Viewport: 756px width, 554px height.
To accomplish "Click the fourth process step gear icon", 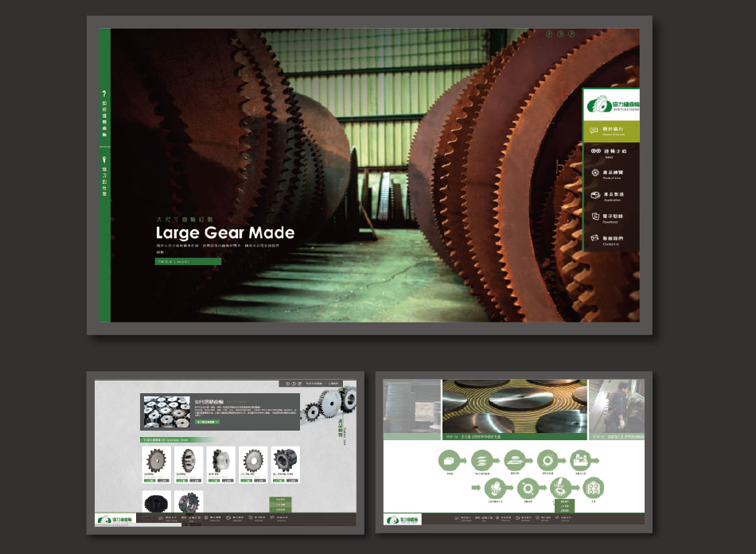I will point(548,460).
